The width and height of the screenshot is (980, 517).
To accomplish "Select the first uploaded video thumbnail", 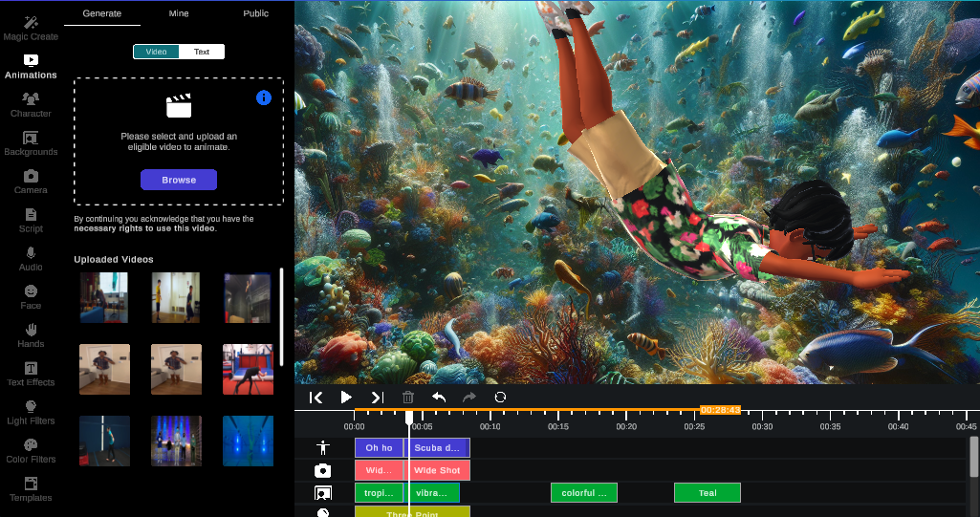I will pyautogui.click(x=104, y=297).
